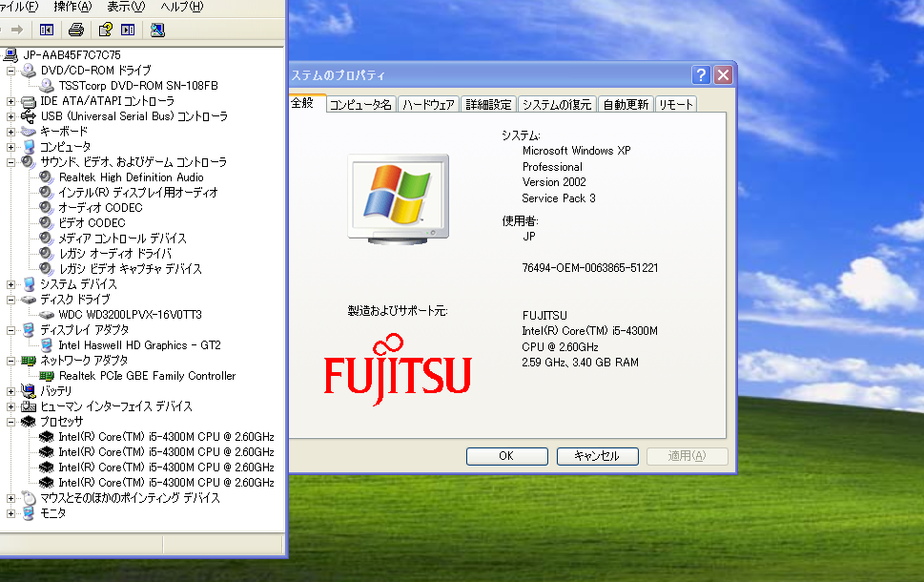The height and width of the screenshot is (582, 924).
Task: Toggle the show/hide console tree toolbar icon
Action: 47,30
